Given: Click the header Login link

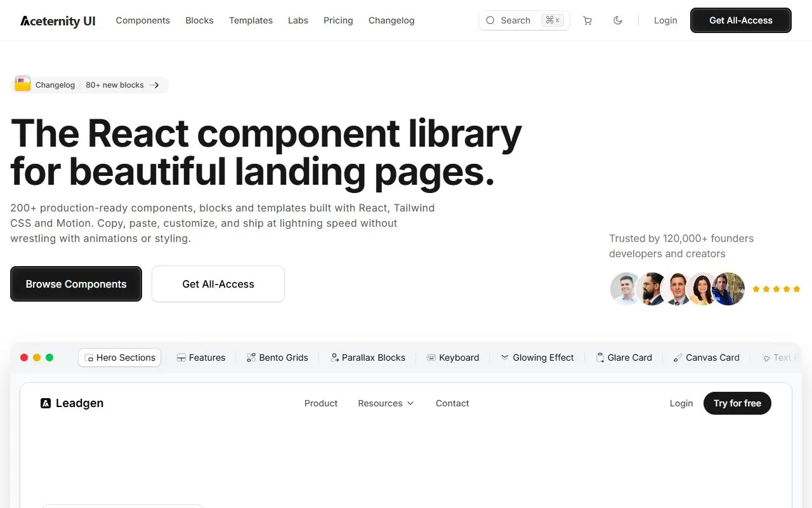Looking at the screenshot, I should [665, 20].
